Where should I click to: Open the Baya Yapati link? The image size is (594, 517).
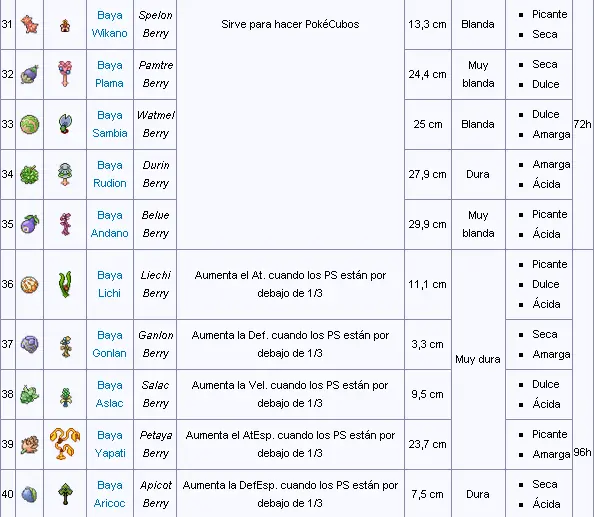tap(110, 444)
